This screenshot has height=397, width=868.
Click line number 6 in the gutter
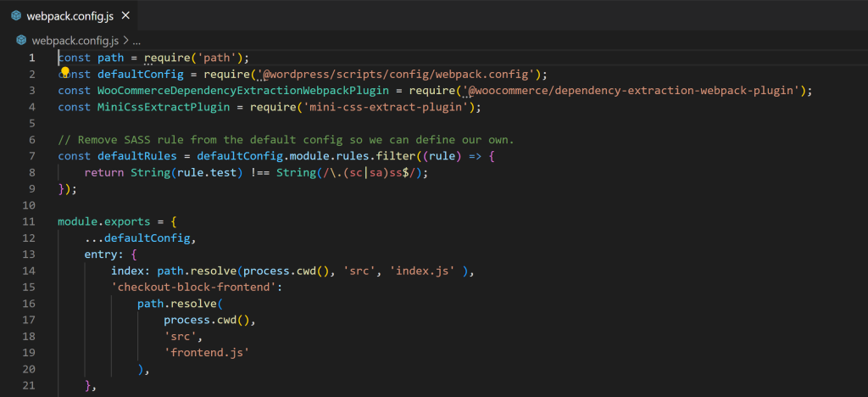click(x=32, y=139)
